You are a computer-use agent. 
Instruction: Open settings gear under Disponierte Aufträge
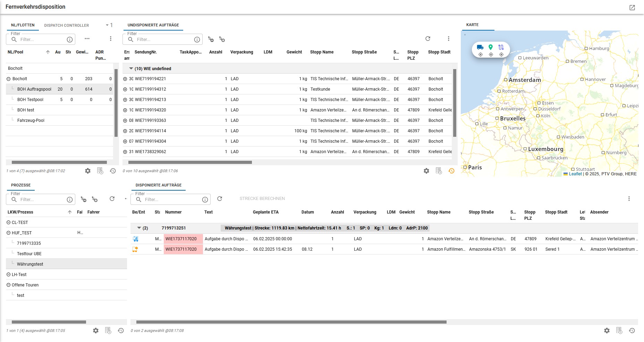coord(607,331)
